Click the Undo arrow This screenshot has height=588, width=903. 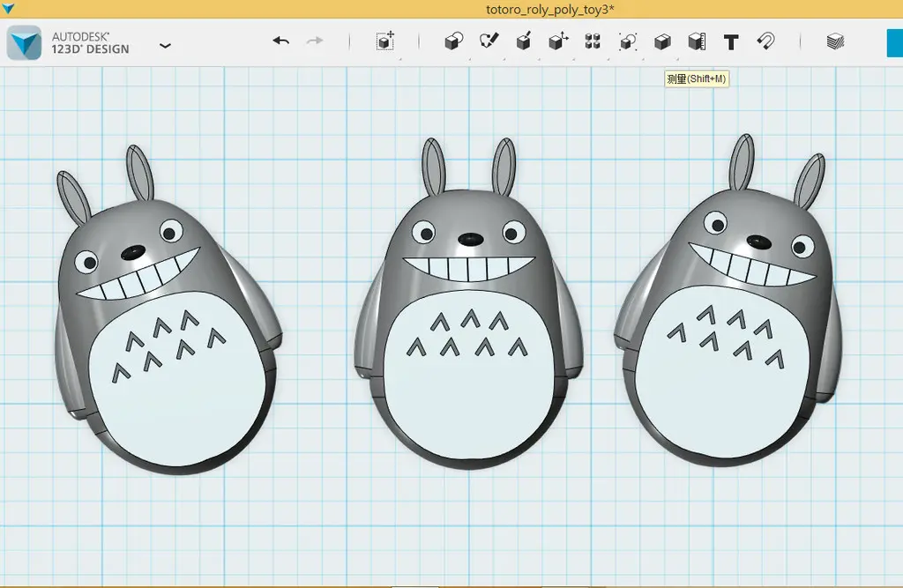[281, 41]
